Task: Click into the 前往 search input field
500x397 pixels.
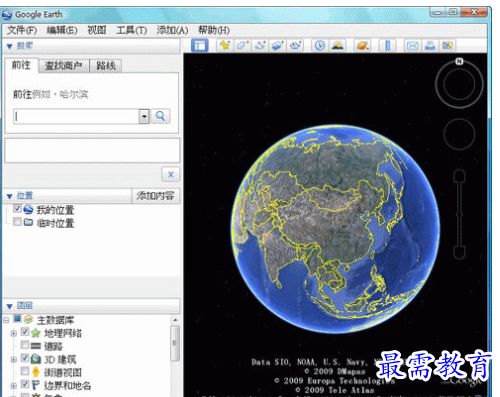Action: point(76,116)
